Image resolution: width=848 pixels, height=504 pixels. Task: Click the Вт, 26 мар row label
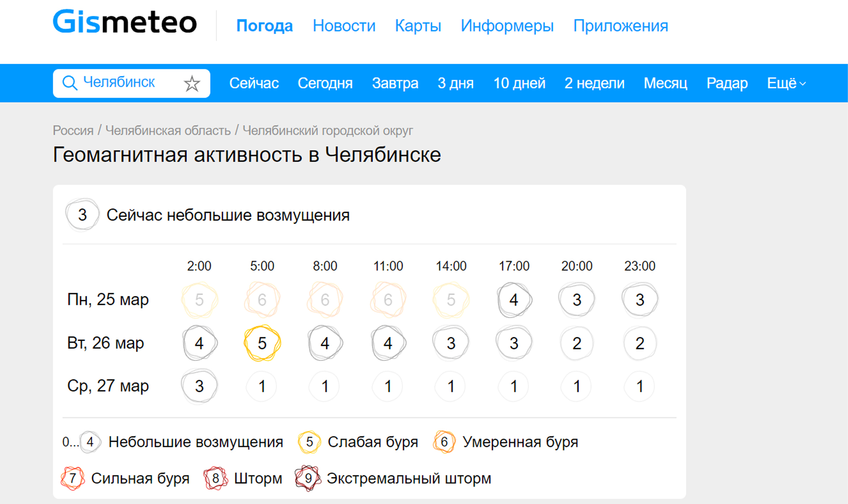tap(106, 343)
